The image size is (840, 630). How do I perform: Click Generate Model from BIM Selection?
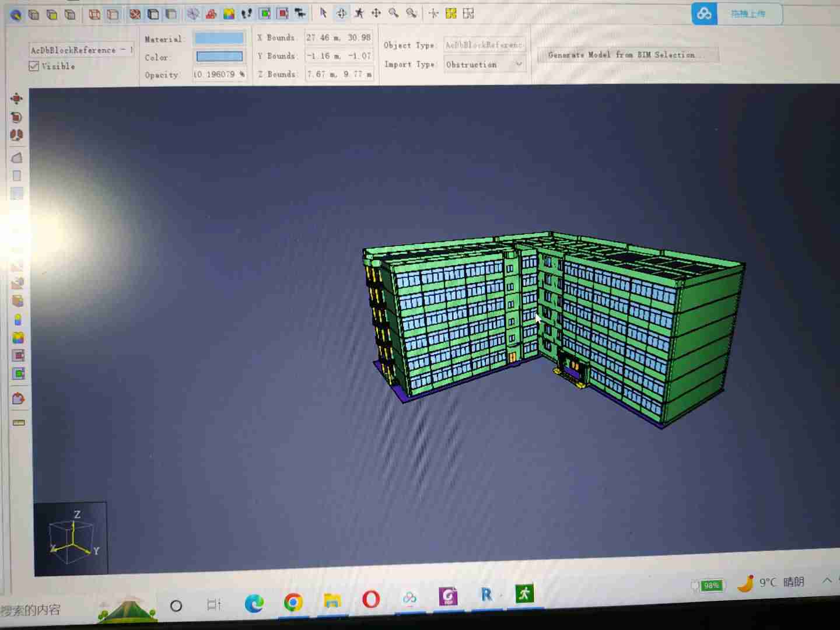(x=627, y=55)
